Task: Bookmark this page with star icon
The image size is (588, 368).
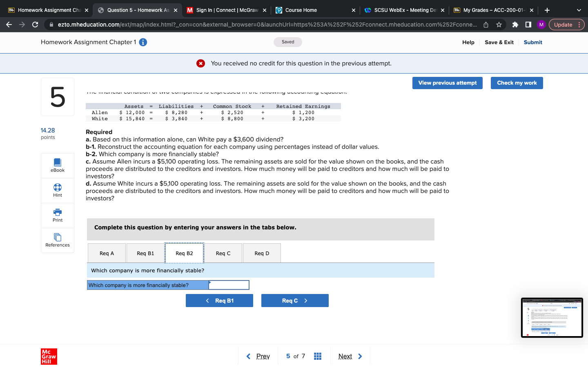Action: pyautogui.click(x=499, y=25)
